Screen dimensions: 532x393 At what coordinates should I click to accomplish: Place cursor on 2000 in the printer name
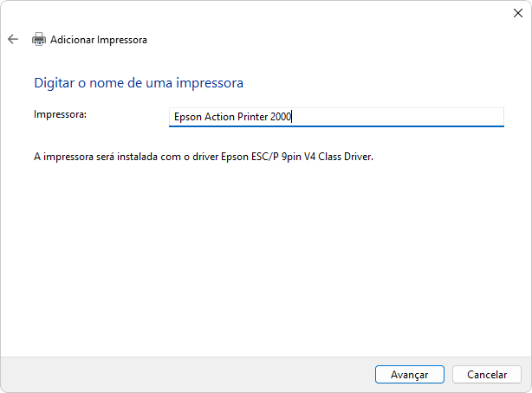(281, 117)
